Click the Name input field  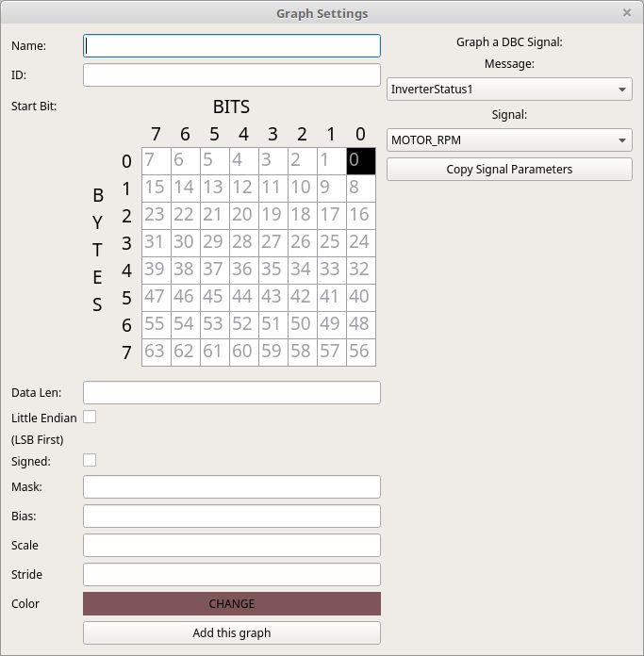click(x=231, y=45)
